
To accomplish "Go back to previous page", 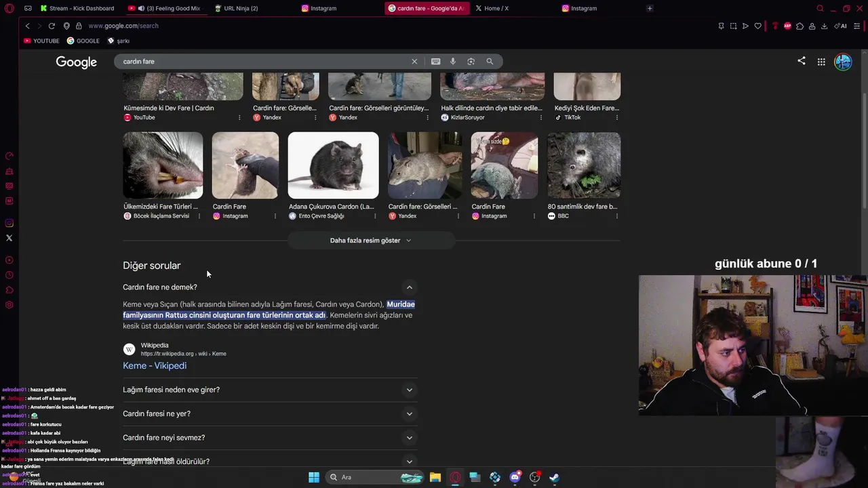I will (27, 26).
